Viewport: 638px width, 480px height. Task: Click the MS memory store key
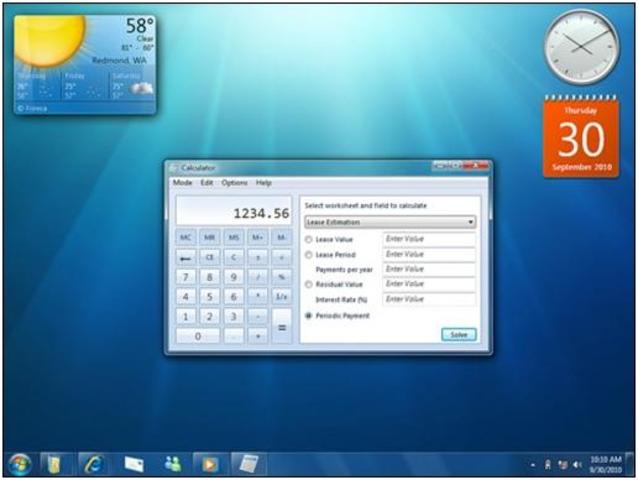234,237
